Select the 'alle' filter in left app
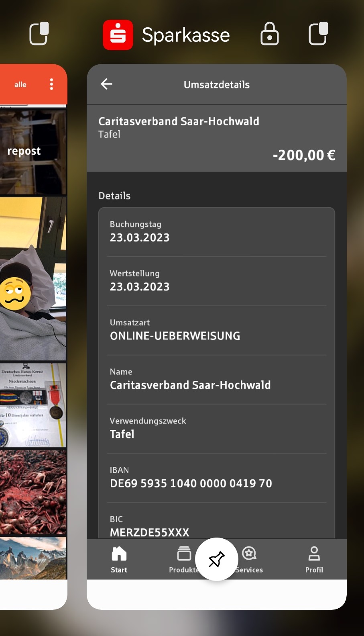This screenshot has width=364, height=636. coord(20,85)
